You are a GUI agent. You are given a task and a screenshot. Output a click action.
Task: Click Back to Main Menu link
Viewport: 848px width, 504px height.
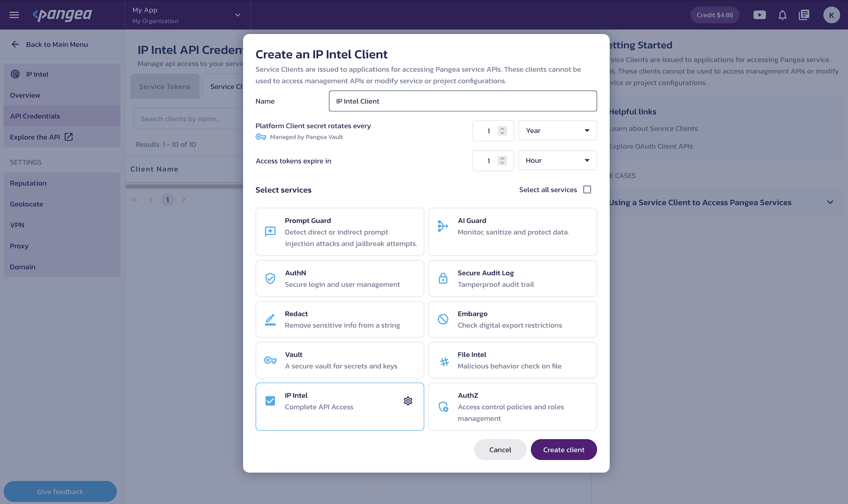(57, 44)
